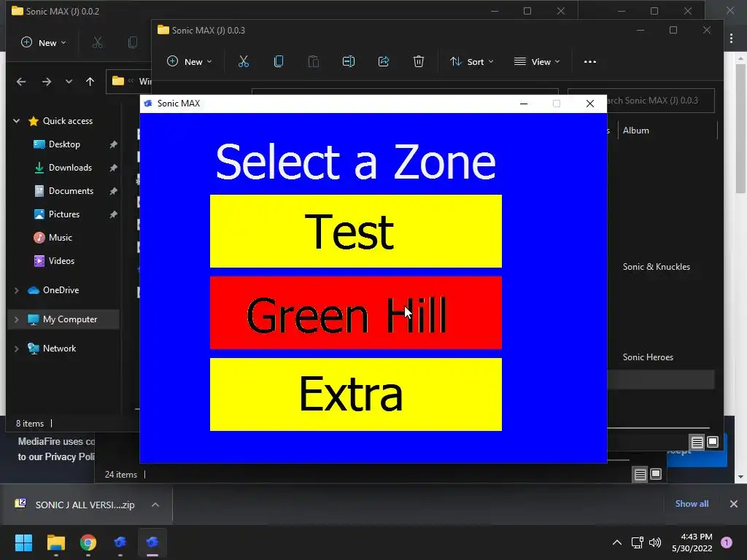Click Copy icon in Sonic MAX 0.0.2 window
Viewport: 747px width, 560px height.
133,42
